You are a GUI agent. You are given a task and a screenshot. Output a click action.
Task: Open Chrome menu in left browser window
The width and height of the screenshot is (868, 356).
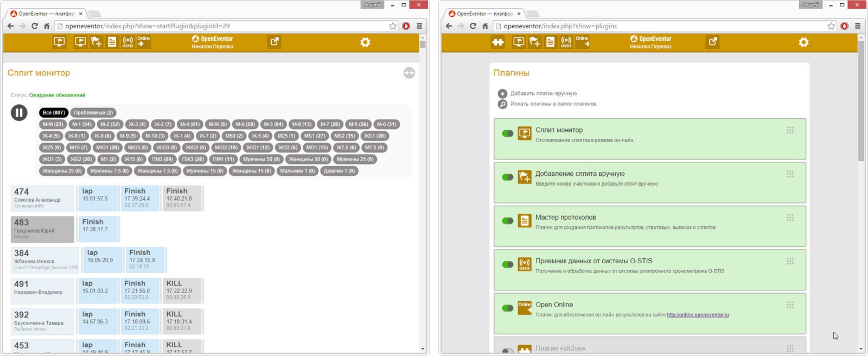419,26
